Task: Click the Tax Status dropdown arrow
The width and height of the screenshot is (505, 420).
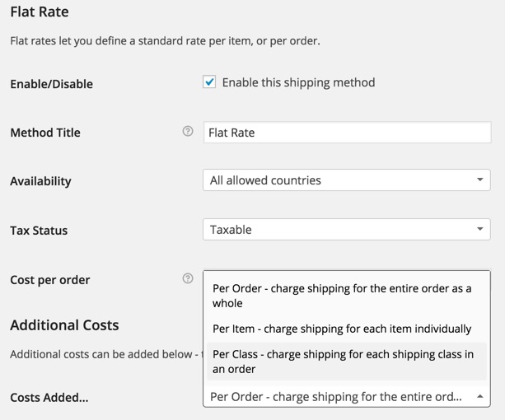Action: click(x=480, y=229)
